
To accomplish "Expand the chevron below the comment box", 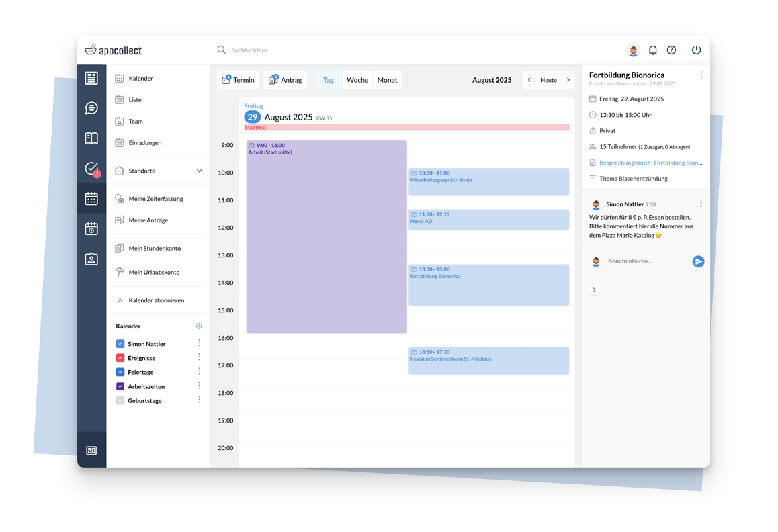I will 594,290.
